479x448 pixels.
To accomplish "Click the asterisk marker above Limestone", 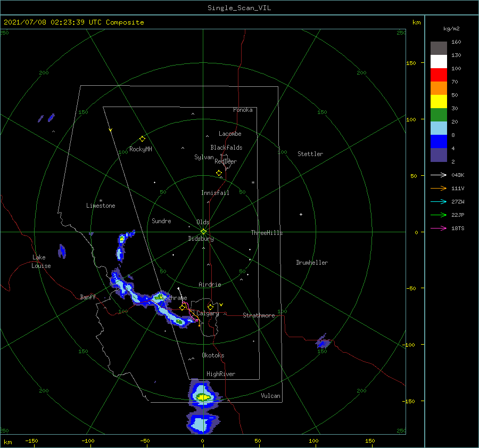I will [x=101, y=201].
